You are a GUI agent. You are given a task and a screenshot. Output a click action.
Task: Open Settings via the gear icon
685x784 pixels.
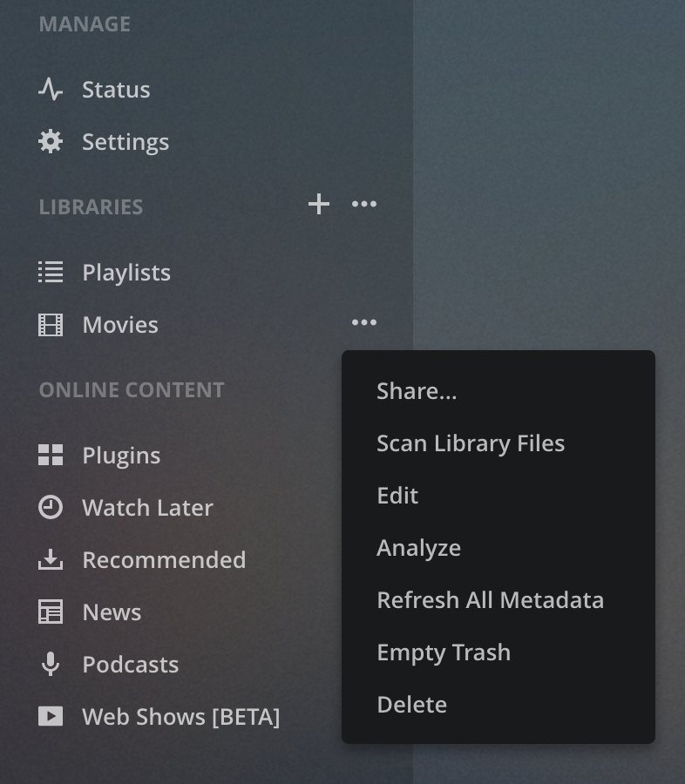click(51, 141)
